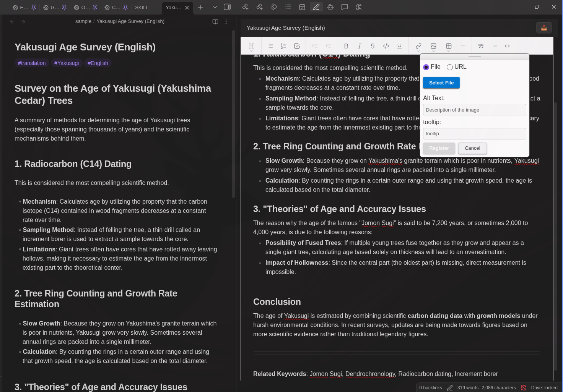
Task: Switch left pane to reading/editing view
Action: [x=215, y=22]
